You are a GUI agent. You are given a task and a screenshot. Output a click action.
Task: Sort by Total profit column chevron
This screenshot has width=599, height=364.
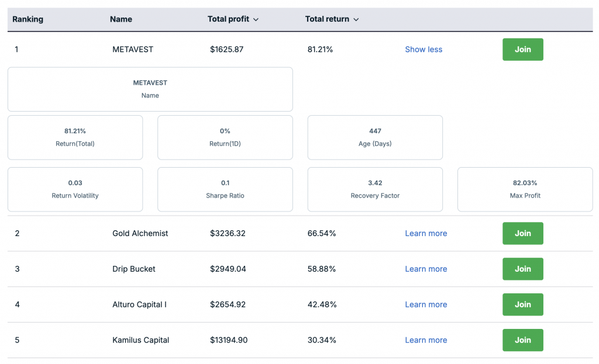coord(256,19)
